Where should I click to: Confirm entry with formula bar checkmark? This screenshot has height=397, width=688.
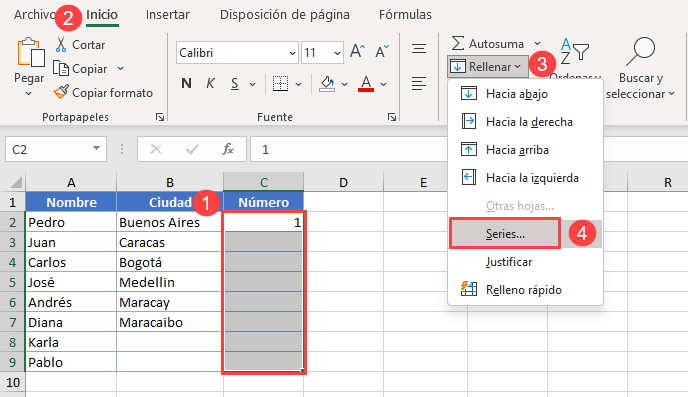tap(192, 150)
